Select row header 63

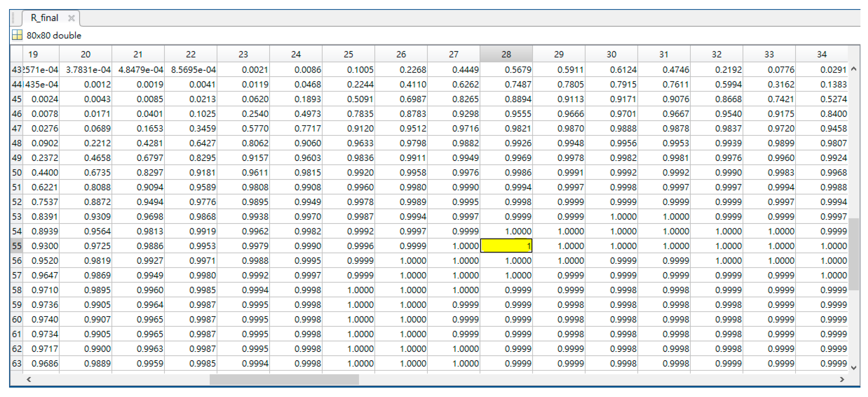(17, 363)
